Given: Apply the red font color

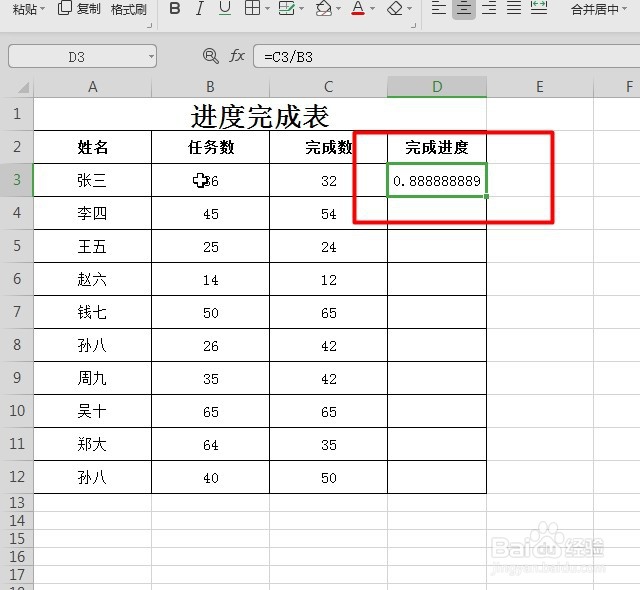Looking at the screenshot, I should tap(358, 8).
